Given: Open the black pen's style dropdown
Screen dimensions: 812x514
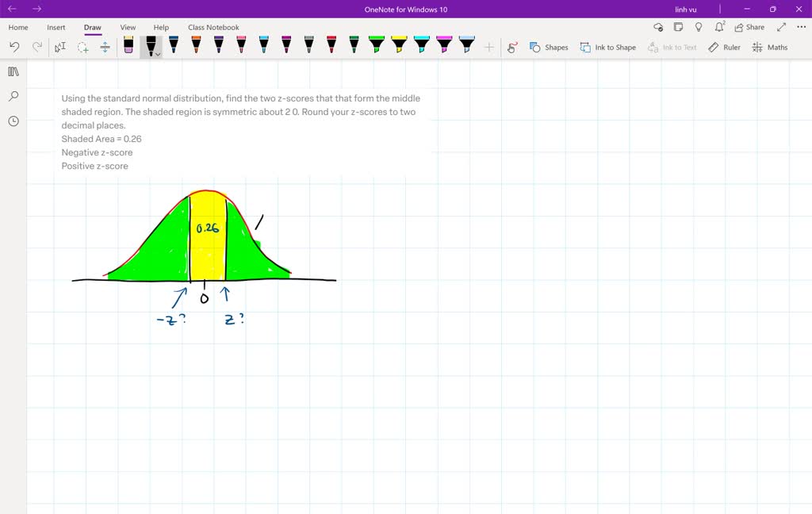Looking at the screenshot, I should 157,54.
